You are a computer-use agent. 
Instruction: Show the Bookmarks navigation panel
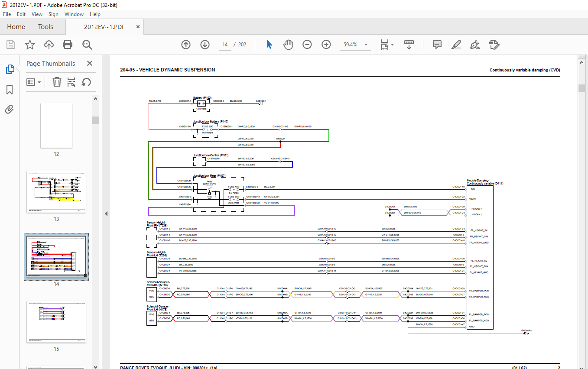10,90
